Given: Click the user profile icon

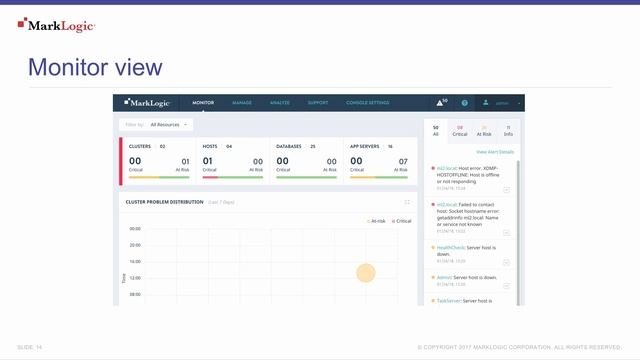Looking at the screenshot, I should click(485, 103).
